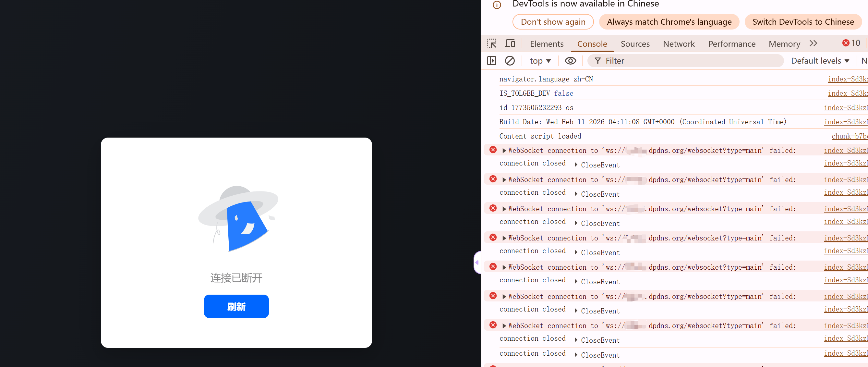This screenshot has height=367, width=868.
Task: Open the Performance tab
Action: pos(731,44)
